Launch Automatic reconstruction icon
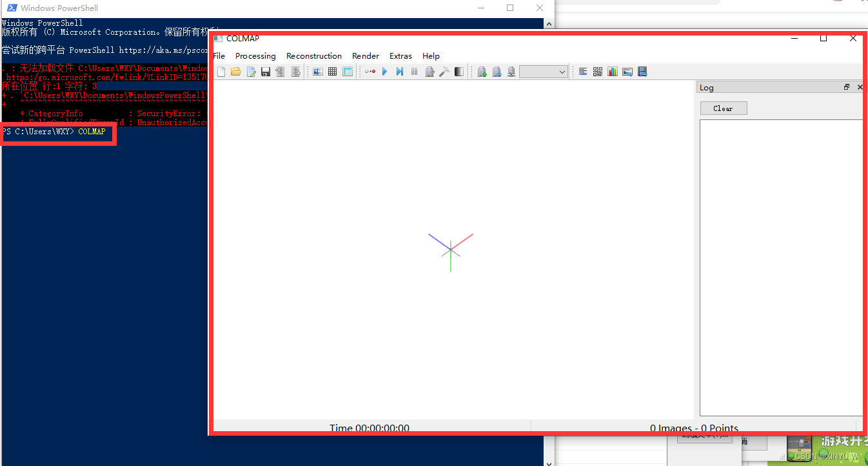 point(370,72)
